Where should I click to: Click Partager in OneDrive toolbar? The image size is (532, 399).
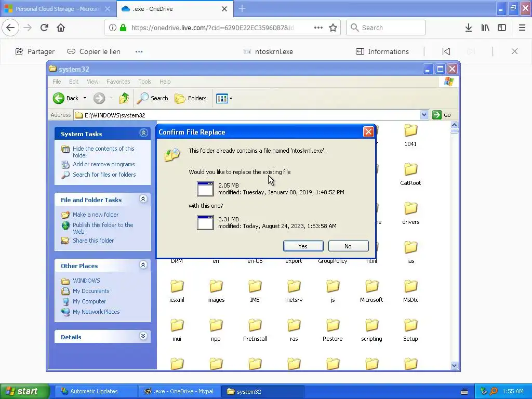tap(35, 51)
